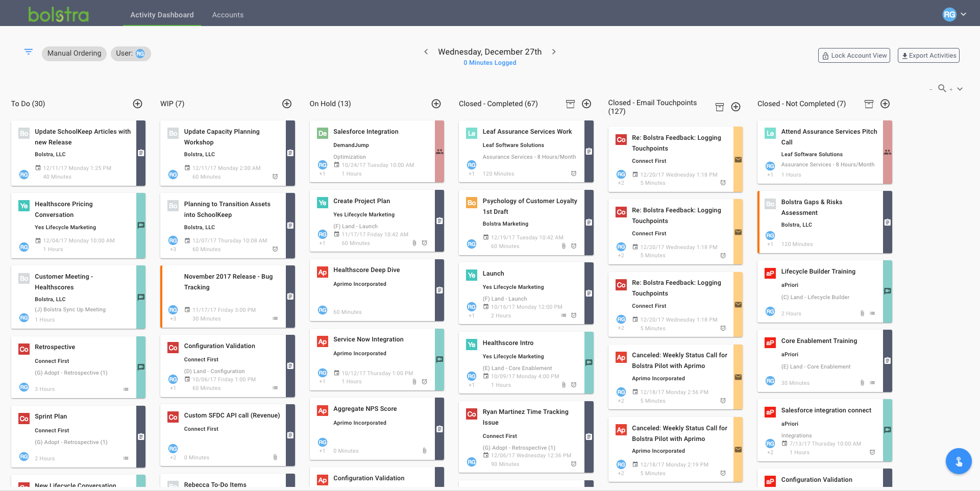
Task: Open Core Enablement Training card
Action: click(824, 361)
